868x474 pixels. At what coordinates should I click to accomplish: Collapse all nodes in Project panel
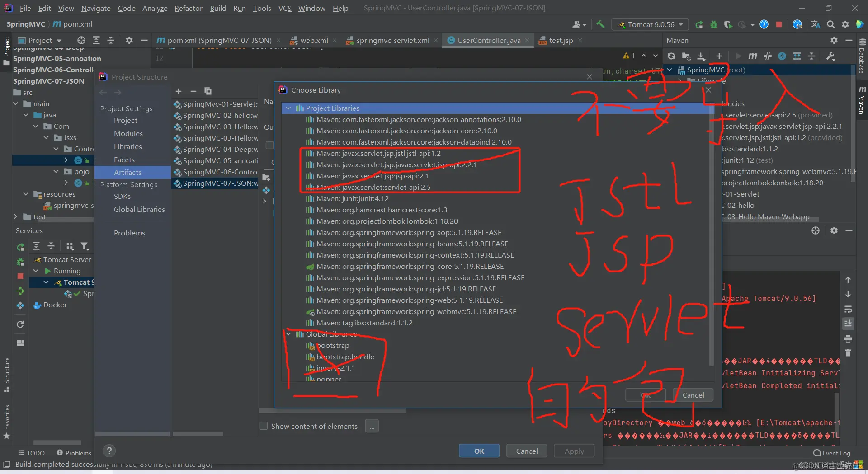tap(111, 40)
